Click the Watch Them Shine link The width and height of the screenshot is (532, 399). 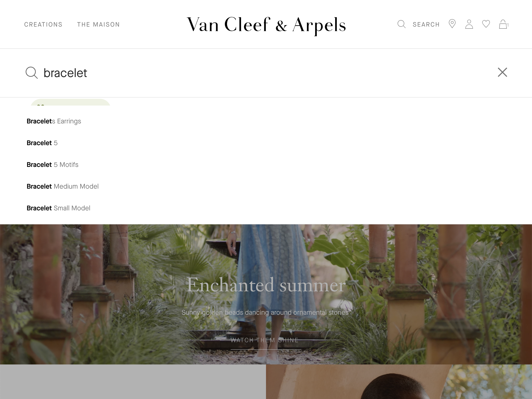point(265,340)
